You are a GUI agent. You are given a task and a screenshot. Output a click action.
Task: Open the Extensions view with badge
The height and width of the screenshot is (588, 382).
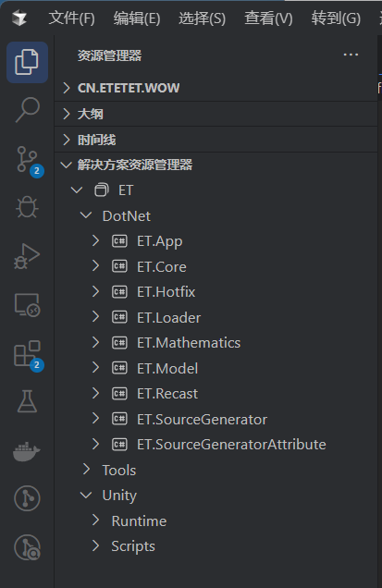click(x=29, y=355)
